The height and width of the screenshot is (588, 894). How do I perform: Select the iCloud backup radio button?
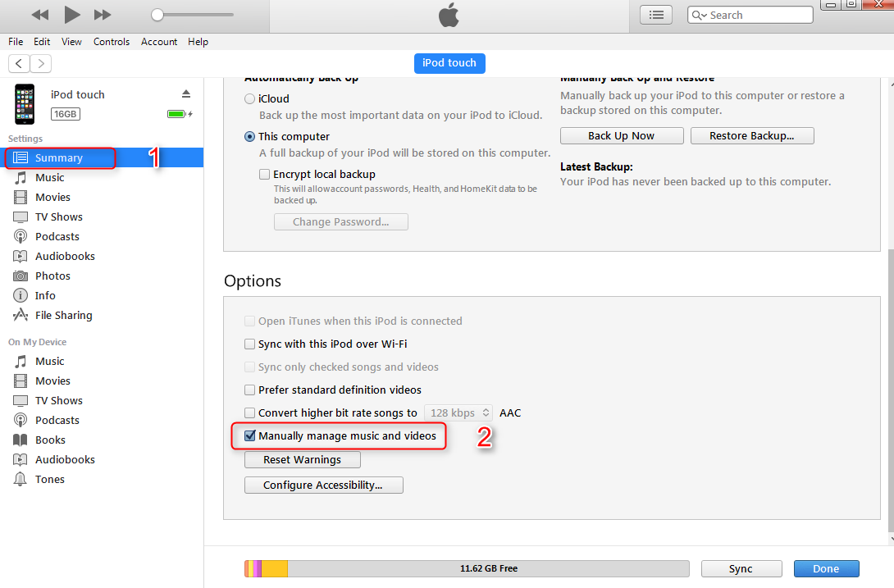pos(249,98)
